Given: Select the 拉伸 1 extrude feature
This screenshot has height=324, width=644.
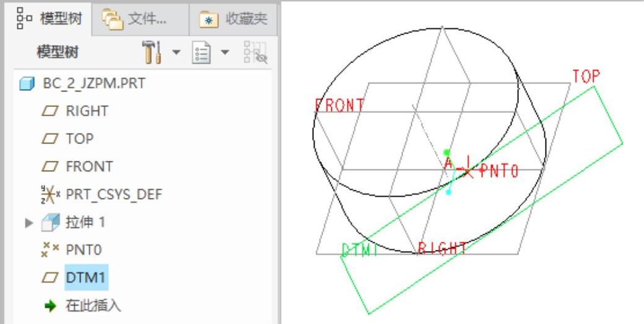Looking at the screenshot, I should pos(85,223).
